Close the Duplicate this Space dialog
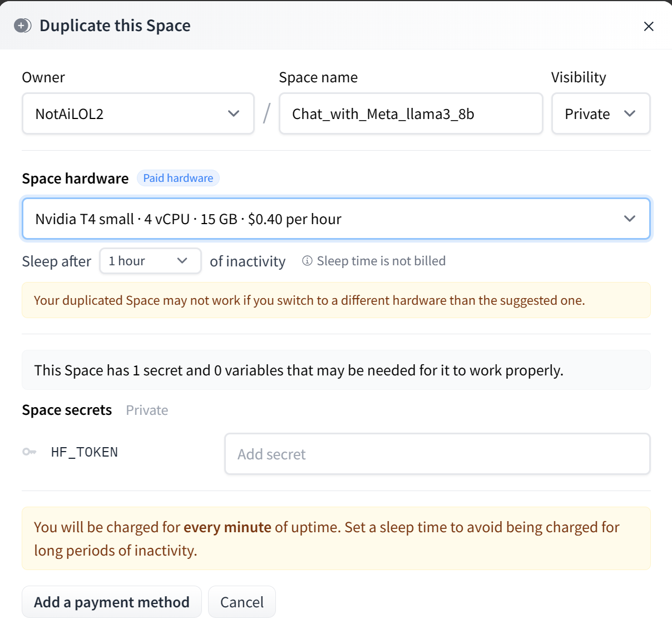 pos(648,26)
